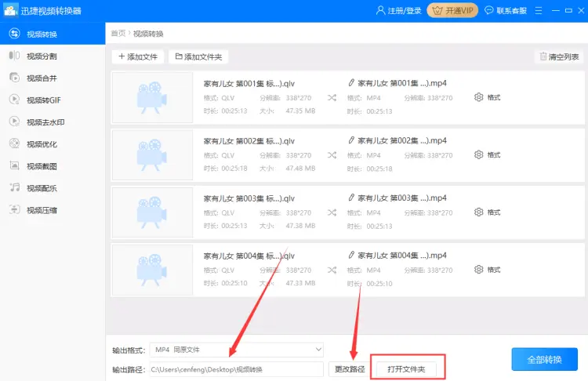This screenshot has height=381, width=588.
Task: Open the 视频优化 sidebar section
Action: (53, 144)
